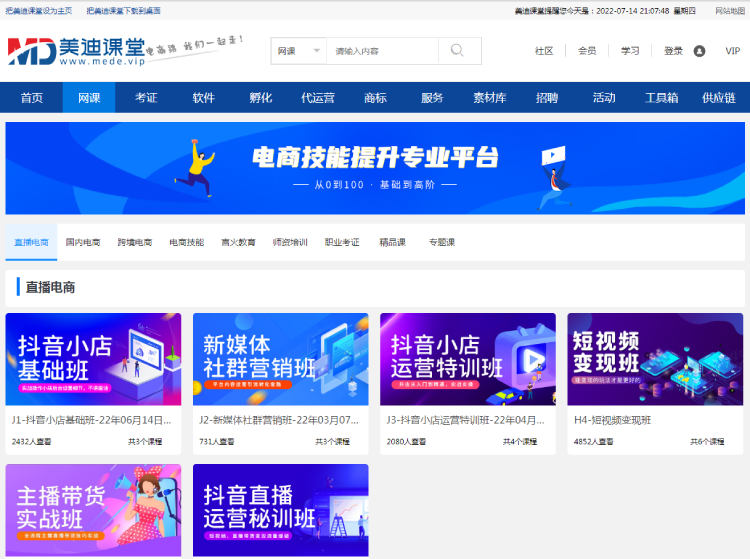Select 网课 in navigation bar
750x559 pixels.
click(x=89, y=98)
